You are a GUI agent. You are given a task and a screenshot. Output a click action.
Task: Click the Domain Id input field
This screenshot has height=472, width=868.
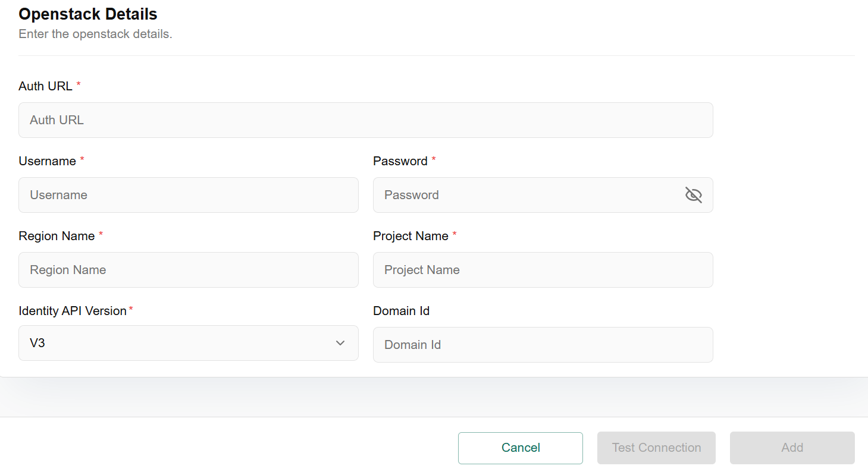tap(543, 345)
